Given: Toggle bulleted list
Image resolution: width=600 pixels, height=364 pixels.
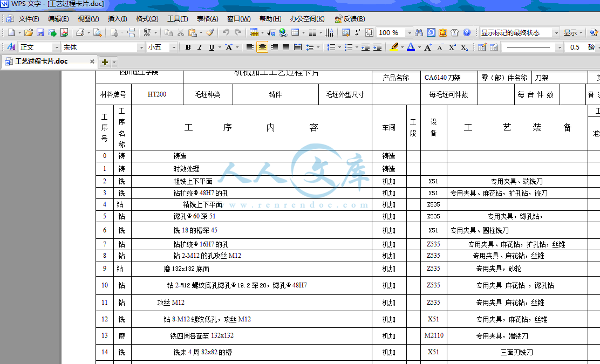Looking at the screenshot, I should pos(349,47).
